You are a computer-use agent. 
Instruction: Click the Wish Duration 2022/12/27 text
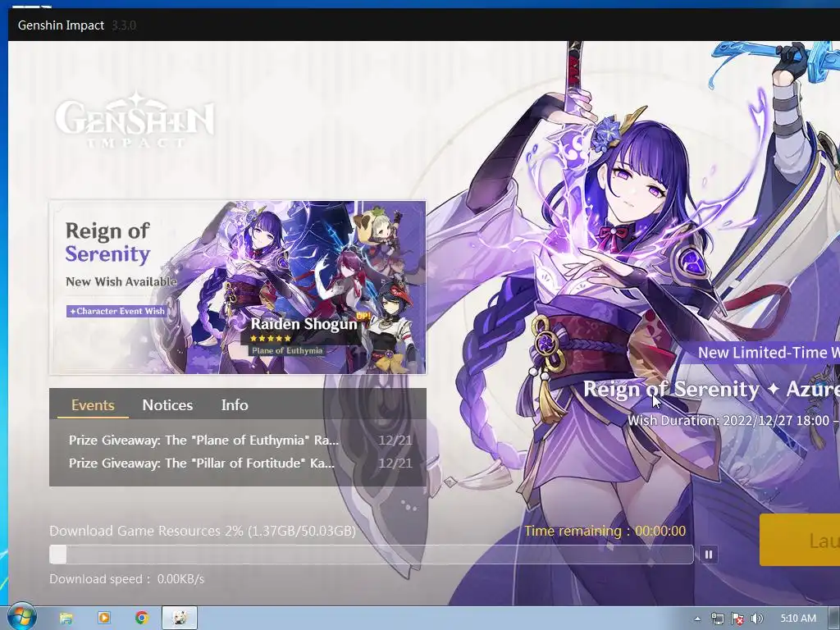(x=733, y=420)
